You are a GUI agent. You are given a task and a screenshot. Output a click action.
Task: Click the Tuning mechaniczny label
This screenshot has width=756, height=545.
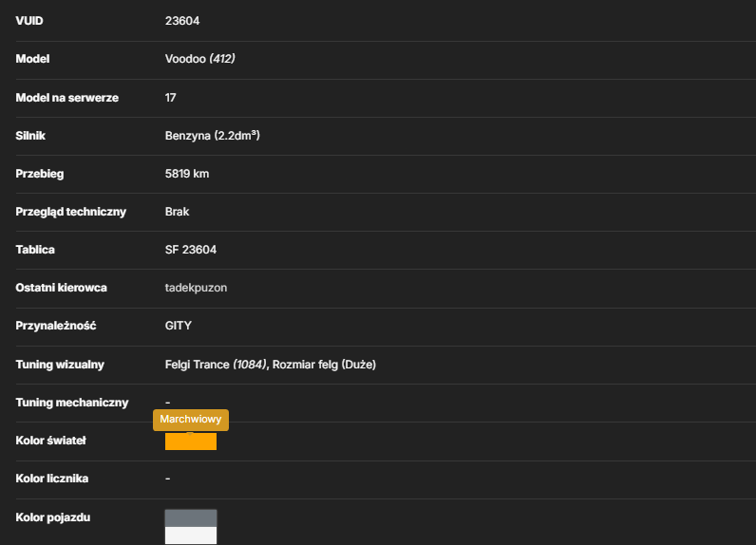(x=72, y=403)
